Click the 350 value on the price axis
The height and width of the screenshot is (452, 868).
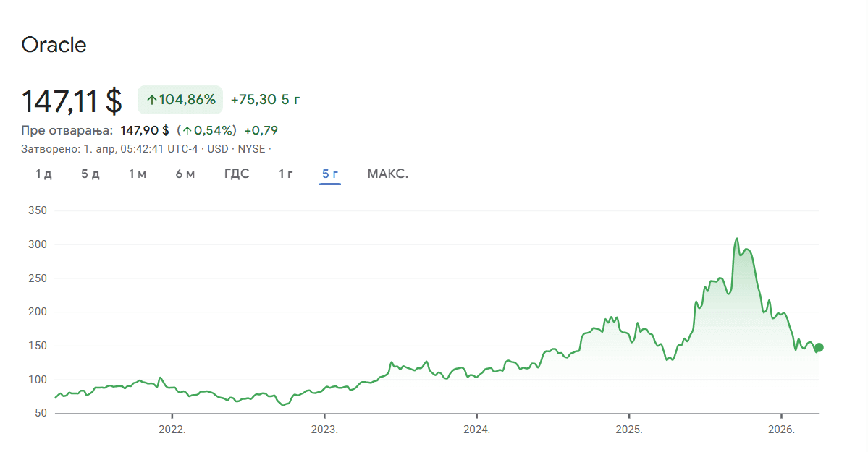coord(37,210)
